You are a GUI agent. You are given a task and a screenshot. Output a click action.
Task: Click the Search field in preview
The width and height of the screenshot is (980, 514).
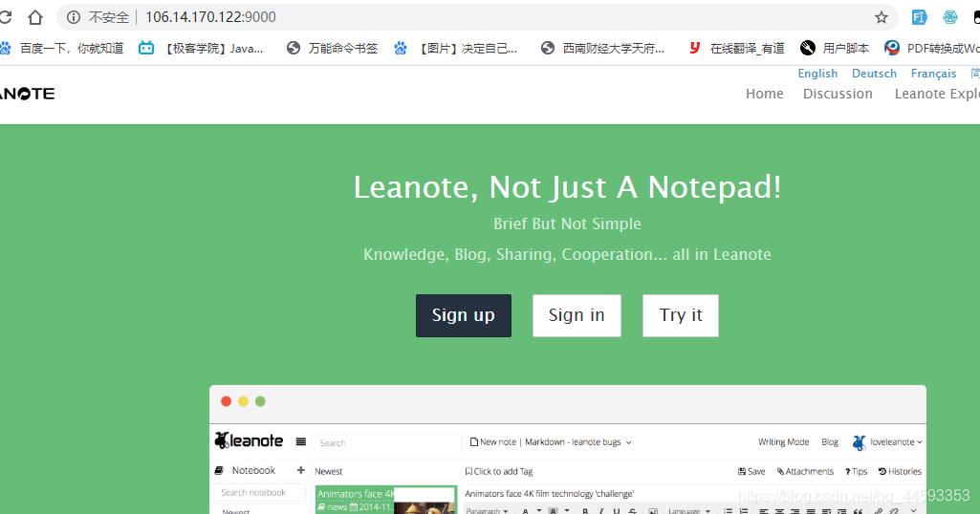386,442
